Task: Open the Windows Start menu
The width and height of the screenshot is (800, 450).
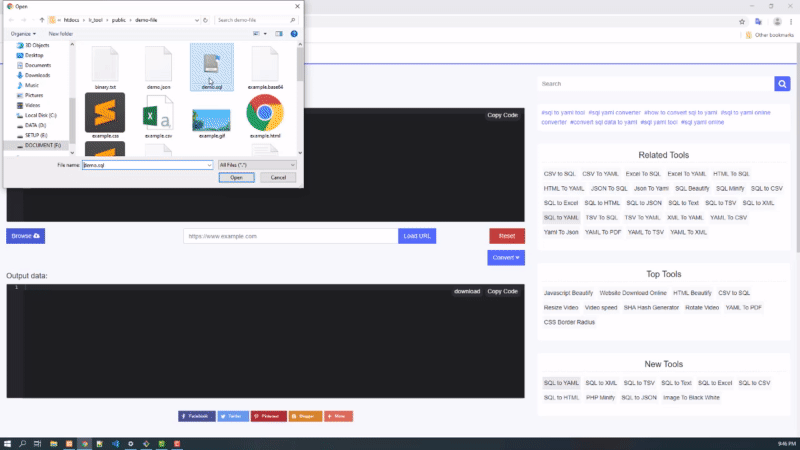Action: [9, 443]
